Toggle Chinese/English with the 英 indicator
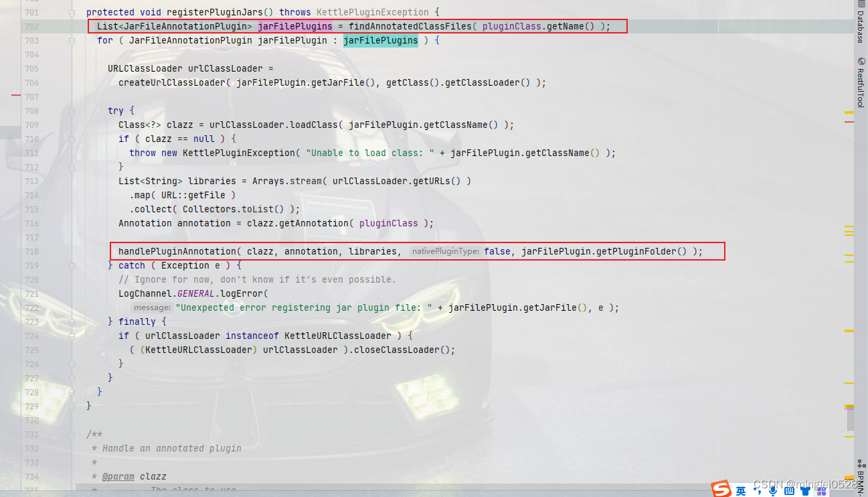The height and width of the screenshot is (497, 868). point(740,490)
